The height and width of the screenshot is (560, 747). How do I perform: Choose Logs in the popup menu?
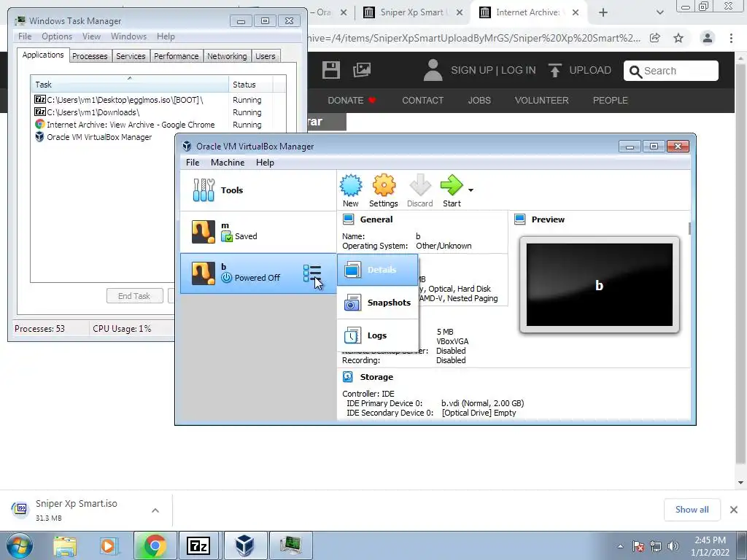tap(377, 335)
